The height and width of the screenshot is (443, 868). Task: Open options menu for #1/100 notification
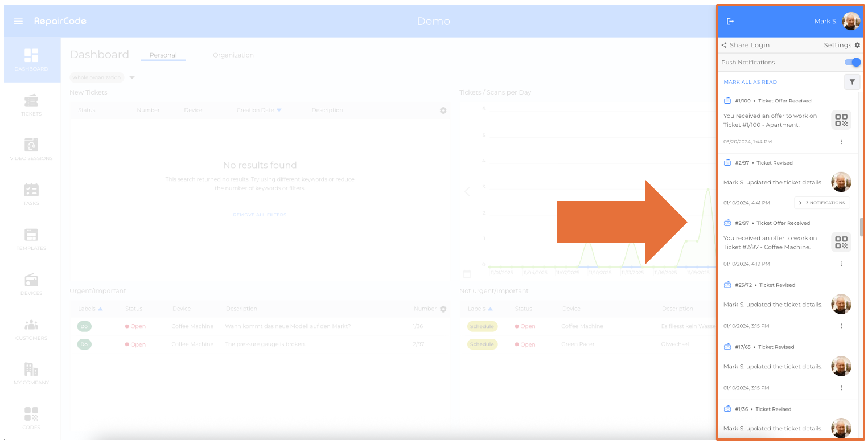[841, 142]
